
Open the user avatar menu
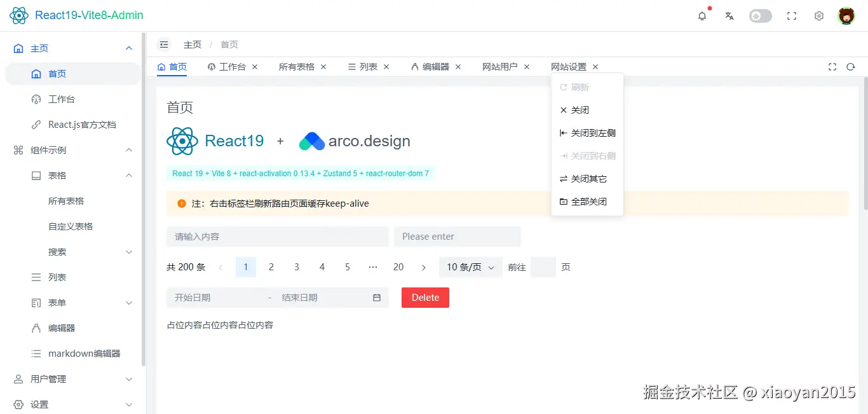pos(846,16)
